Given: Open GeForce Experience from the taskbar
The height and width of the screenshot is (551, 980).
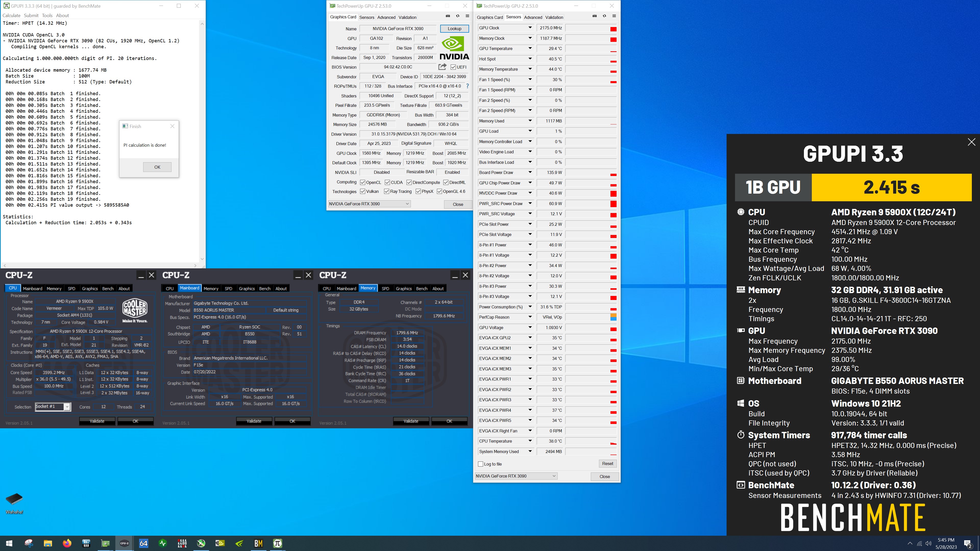Looking at the screenshot, I should pyautogui.click(x=239, y=543).
